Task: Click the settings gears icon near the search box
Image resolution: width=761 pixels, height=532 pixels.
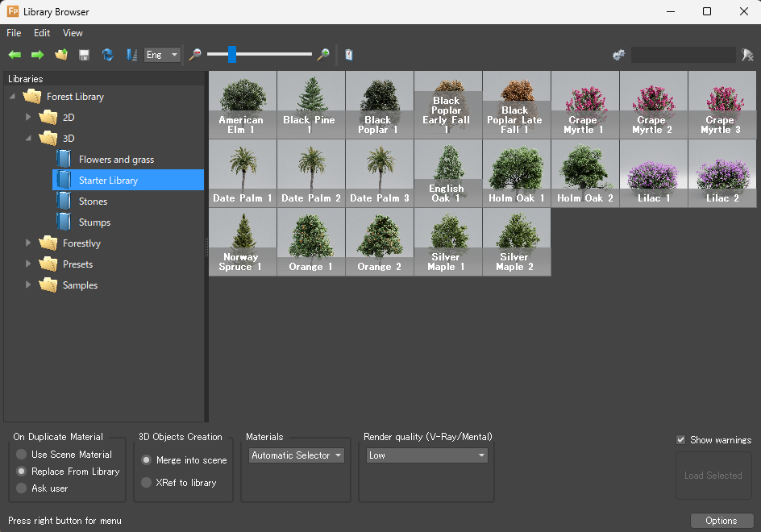Action: [x=618, y=55]
